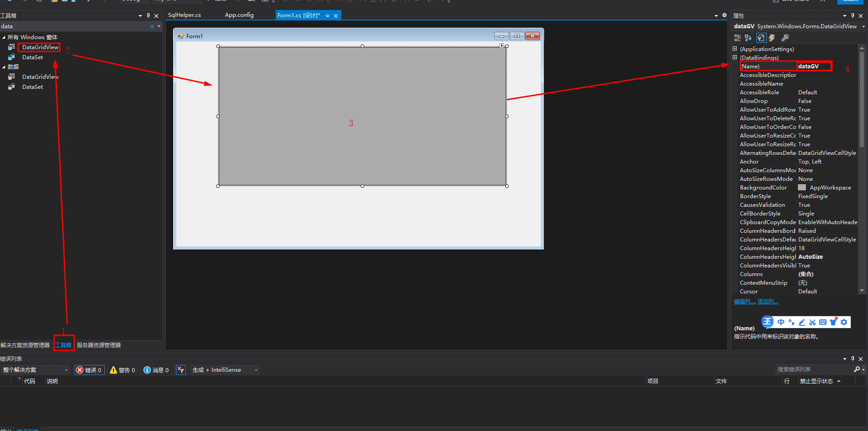Open the document window settings gear
Image resolution: width=868 pixels, height=431 pixels.
click(x=724, y=15)
